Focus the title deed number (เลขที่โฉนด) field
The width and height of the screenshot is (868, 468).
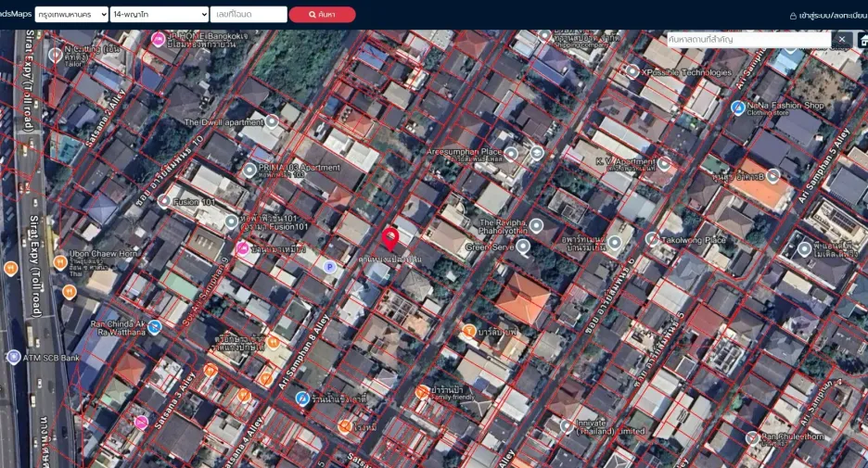tap(249, 15)
